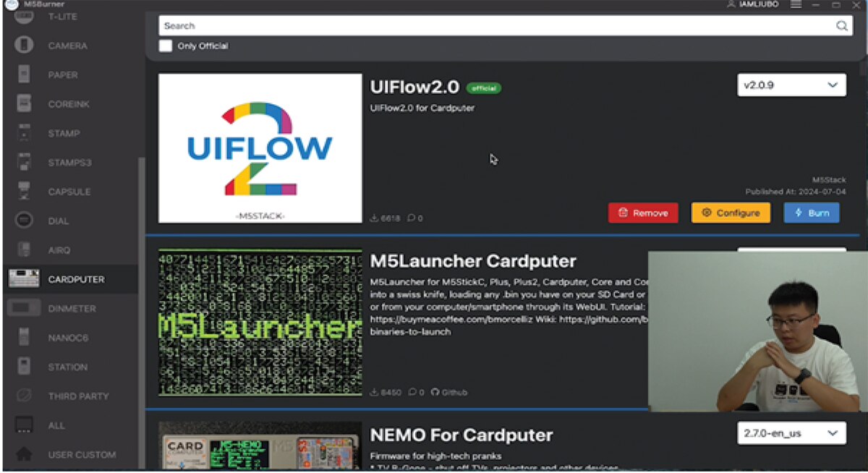
Task: Click the search magnifier icon
Action: click(842, 26)
